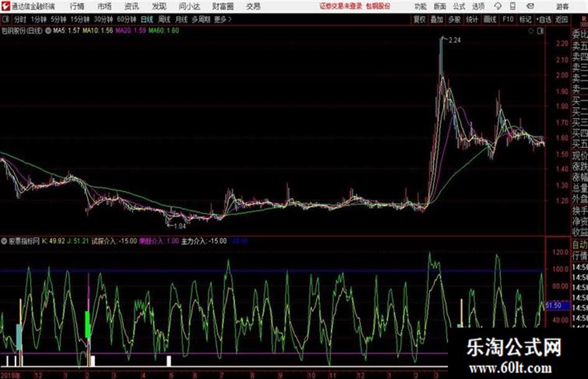Click the diamond icon above the chart
This screenshot has width=588, height=379.
[531, 31]
